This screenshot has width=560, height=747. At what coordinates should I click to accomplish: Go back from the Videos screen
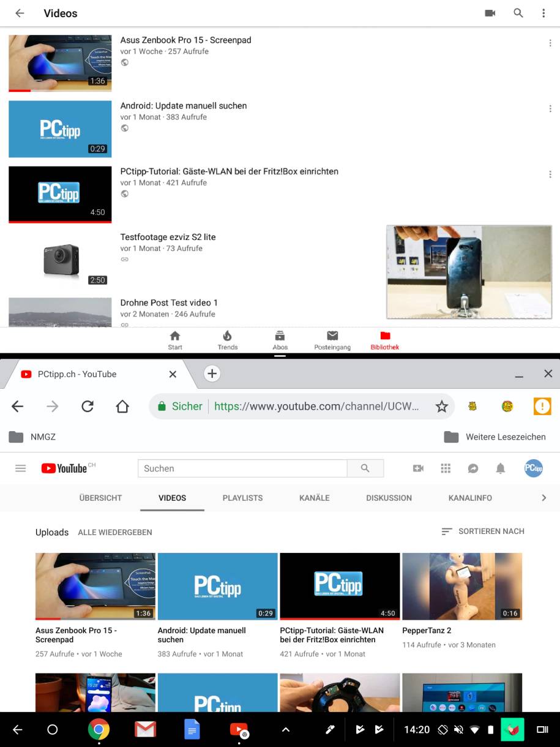pyautogui.click(x=20, y=13)
